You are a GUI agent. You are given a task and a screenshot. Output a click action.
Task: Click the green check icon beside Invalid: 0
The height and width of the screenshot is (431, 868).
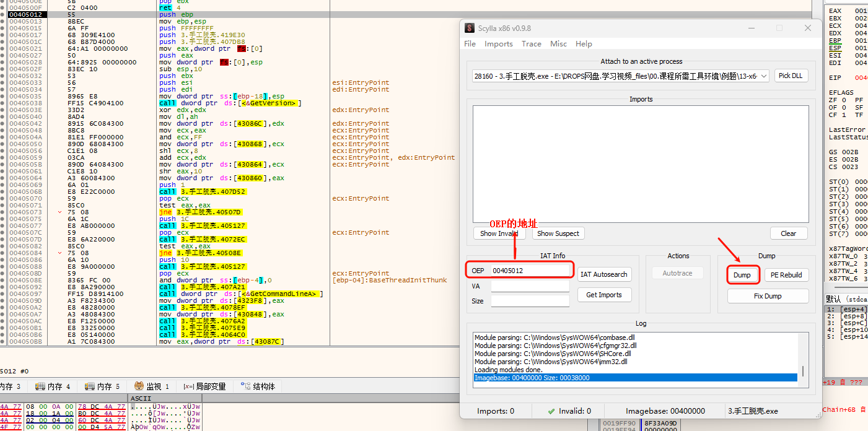(x=551, y=411)
